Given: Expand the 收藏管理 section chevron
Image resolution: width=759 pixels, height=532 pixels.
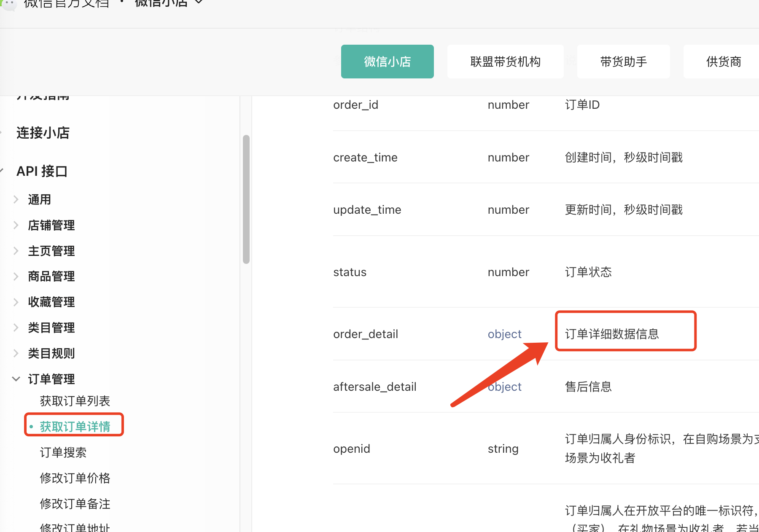Looking at the screenshot, I should coord(16,302).
